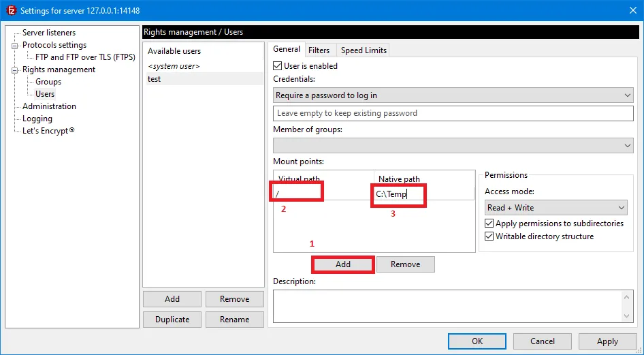Click the Rename user button
The width and height of the screenshot is (644, 355).
(x=234, y=320)
